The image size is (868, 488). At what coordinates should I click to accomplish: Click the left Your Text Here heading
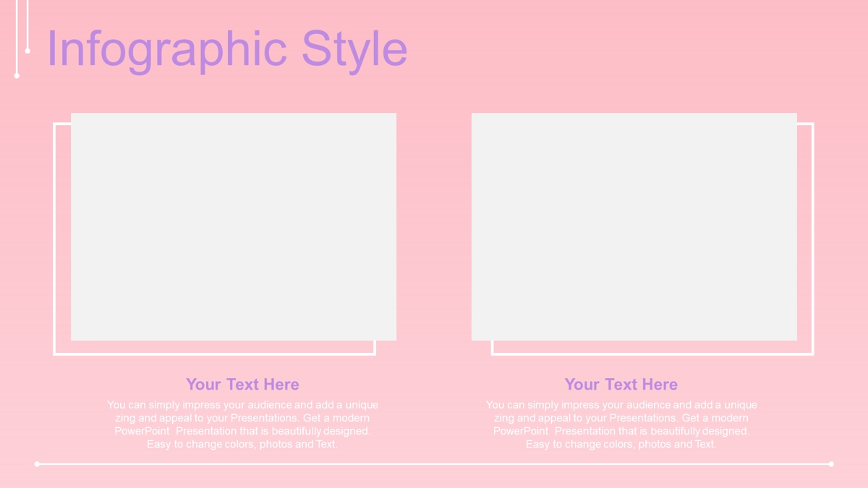pos(242,384)
